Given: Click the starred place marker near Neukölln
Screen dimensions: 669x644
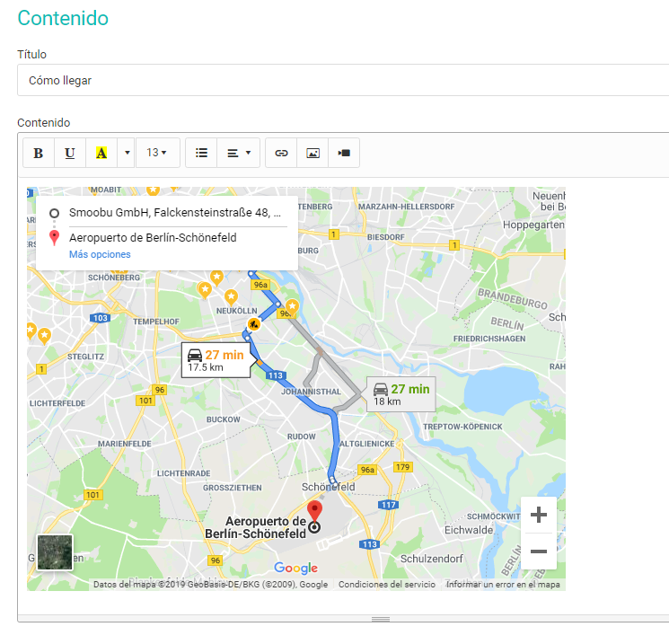Looking at the screenshot, I should coord(231,296).
